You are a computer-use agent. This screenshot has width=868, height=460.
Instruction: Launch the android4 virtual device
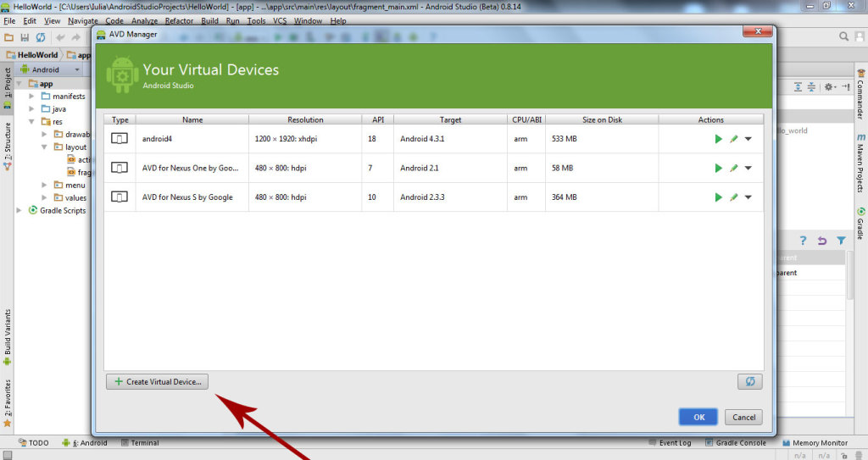coord(718,139)
